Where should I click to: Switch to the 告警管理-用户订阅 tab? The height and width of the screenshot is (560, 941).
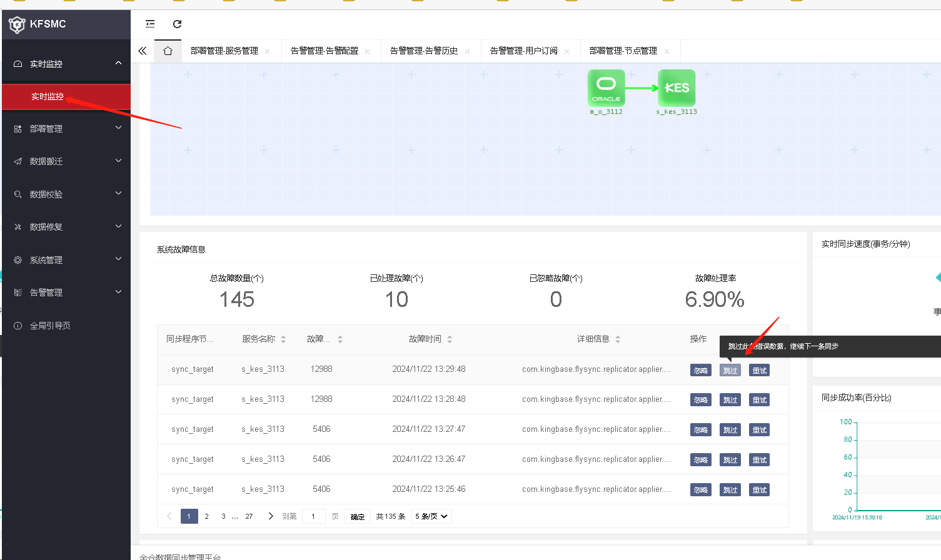(x=524, y=51)
